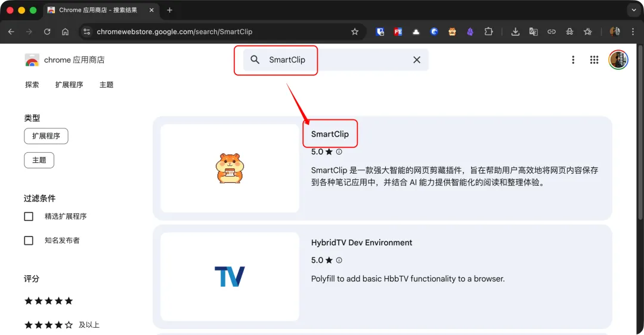Open the store's three-dot options menu
This screenshot has height=335, width=644.
573,60
